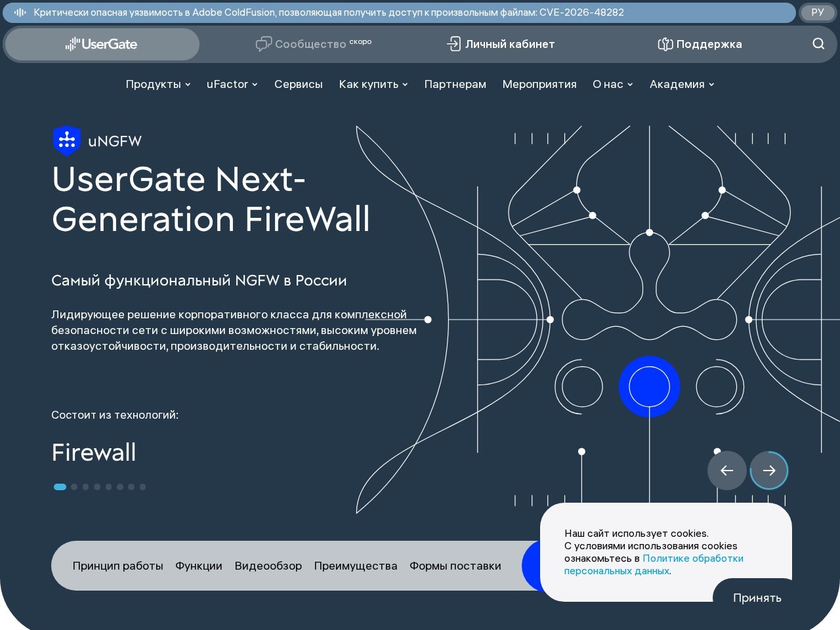Viewport: 840px width, 630px height.
Task: Select the first active carousel dot
Action: coord(60,487)
